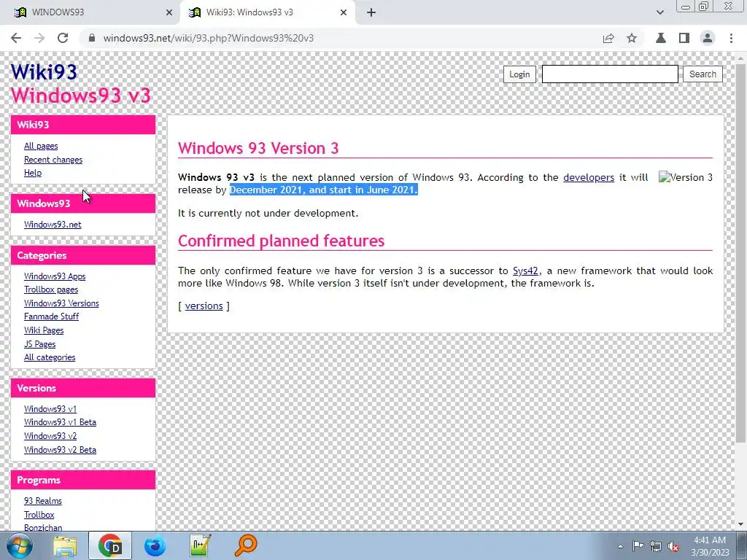Viewport: 747px width, 560px height.
Task: Follow the developers link
Action: point(589,178)
